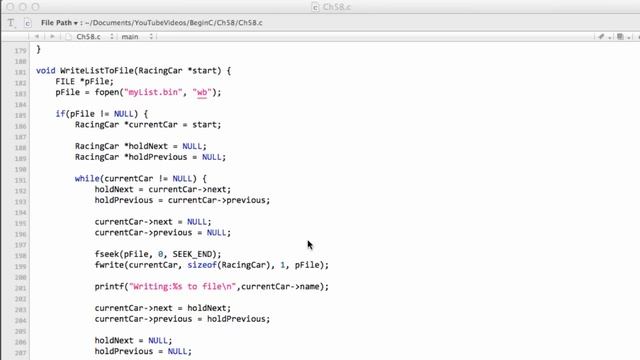The image size is (640, 360).
Task: Click the line 'FILE *pFile;'
Action: pyautogui.click(x=85, y=82)
